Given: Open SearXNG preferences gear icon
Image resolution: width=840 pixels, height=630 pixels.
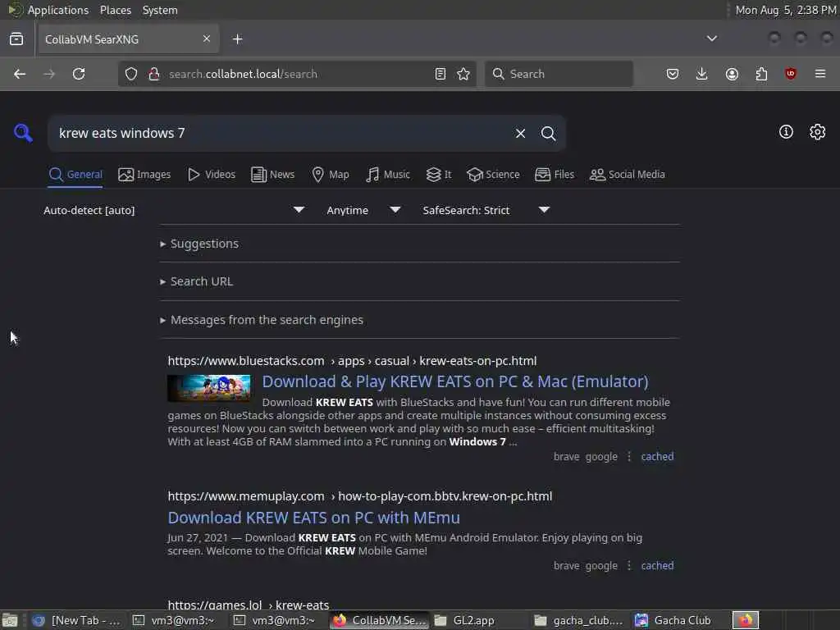Looking at the screenshot, I should pyautogui.click(x=818, y=132).
